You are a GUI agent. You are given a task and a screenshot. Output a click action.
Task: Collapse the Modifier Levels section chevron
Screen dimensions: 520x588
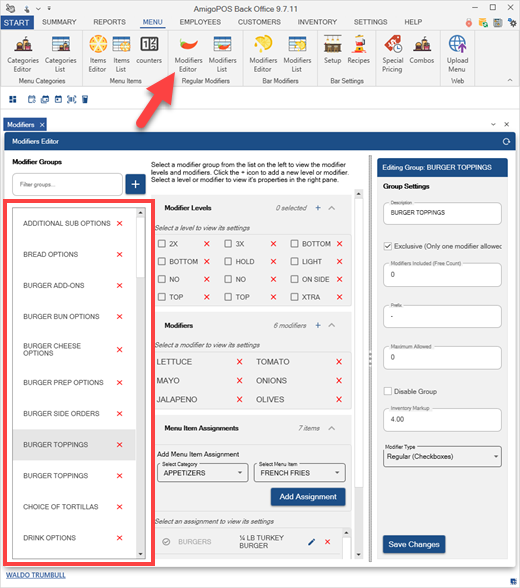pos(332,208)
